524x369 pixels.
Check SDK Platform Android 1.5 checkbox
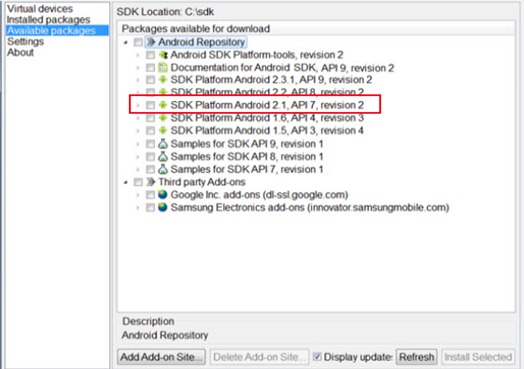pyautogui.click(x=150, y=130)
